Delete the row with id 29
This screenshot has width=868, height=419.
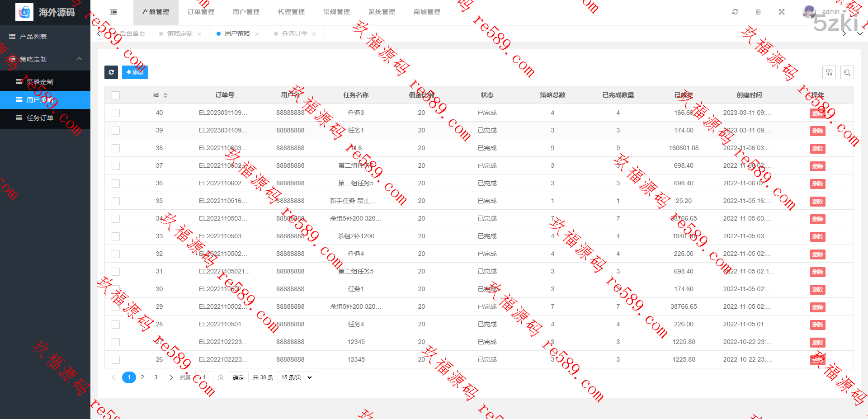point(817,307)
